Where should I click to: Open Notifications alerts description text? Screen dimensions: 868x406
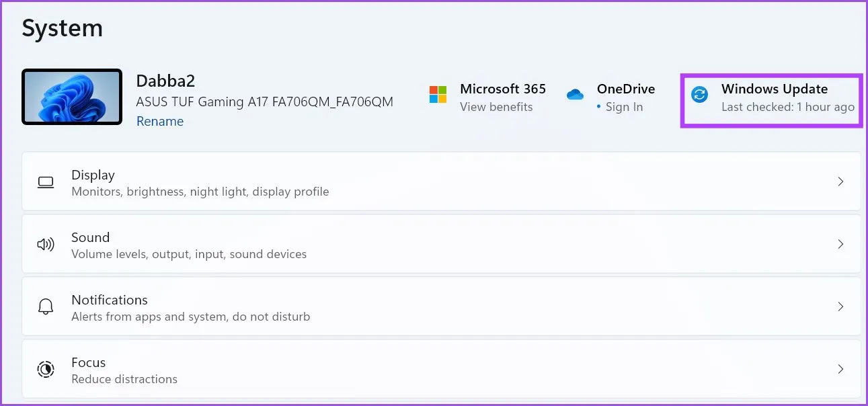click(x=190, y=317)
